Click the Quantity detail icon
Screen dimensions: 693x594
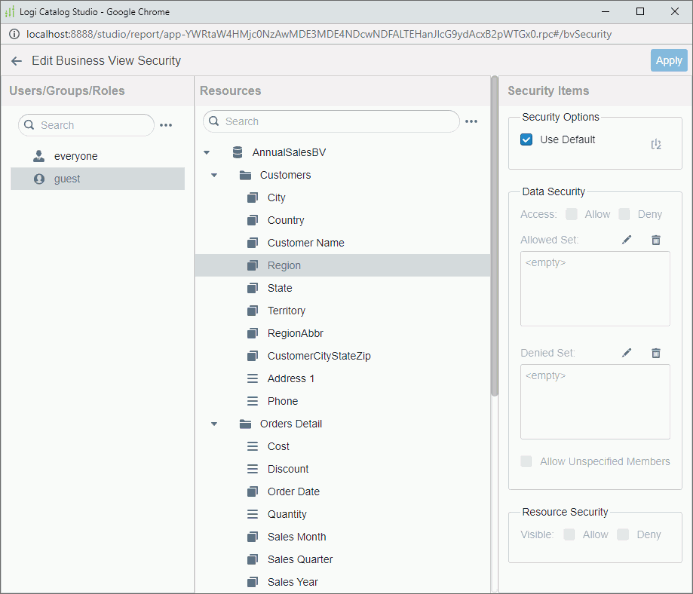(252, 514)
